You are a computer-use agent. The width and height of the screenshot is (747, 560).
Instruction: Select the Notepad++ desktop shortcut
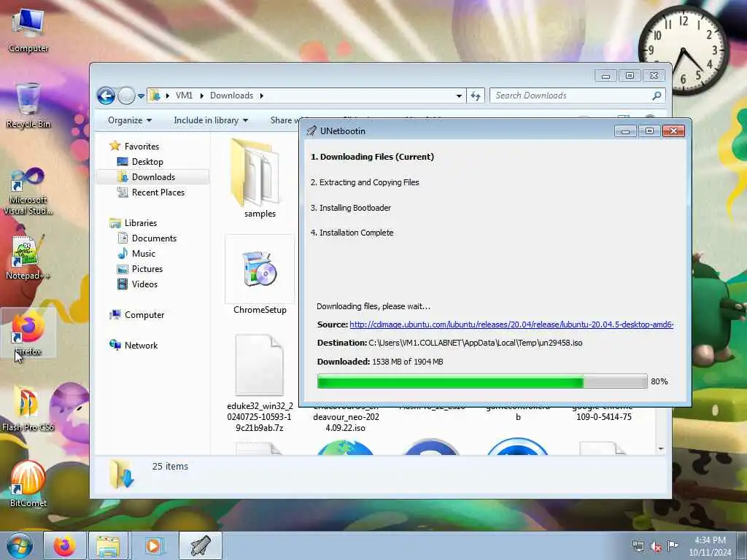(x=28, y=257)
